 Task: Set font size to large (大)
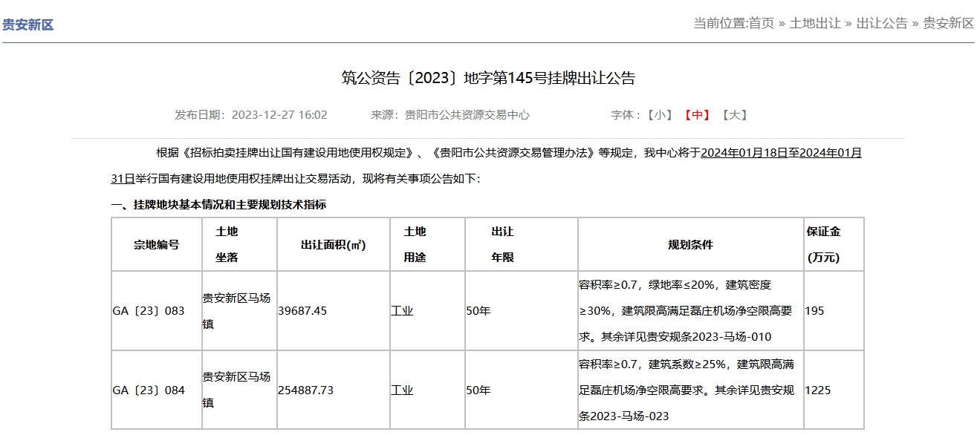pos(735,115)
